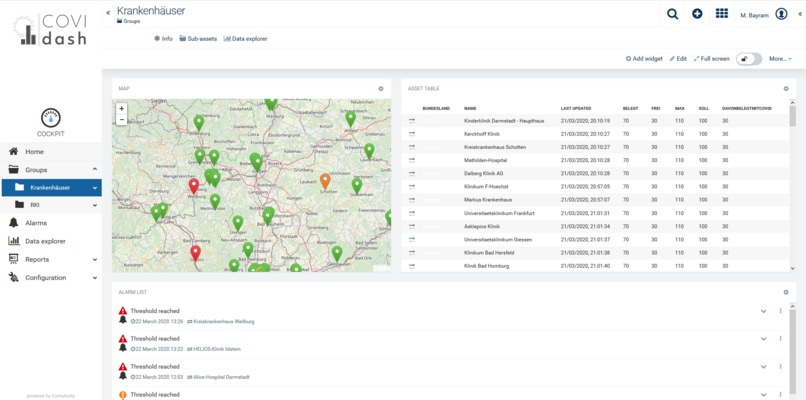This screenshot has width=806, height=400.
Task: Expand the Reports menu chevron
Action: [95, 260]
